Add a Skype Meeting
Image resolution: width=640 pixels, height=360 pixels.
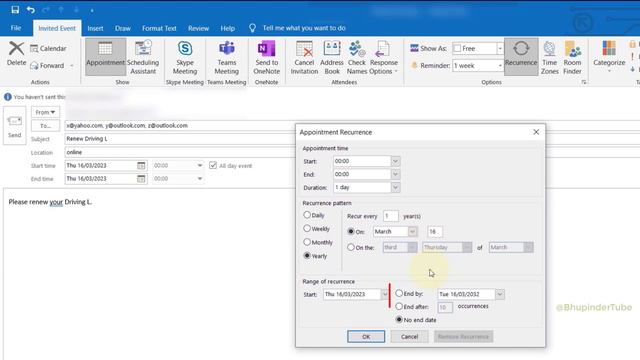point(185,57)
